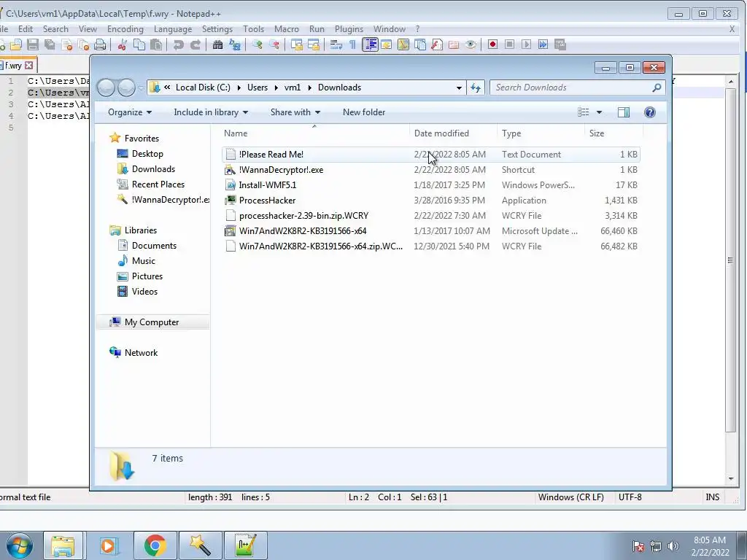Open Include in library dropdown

(211, 112)
